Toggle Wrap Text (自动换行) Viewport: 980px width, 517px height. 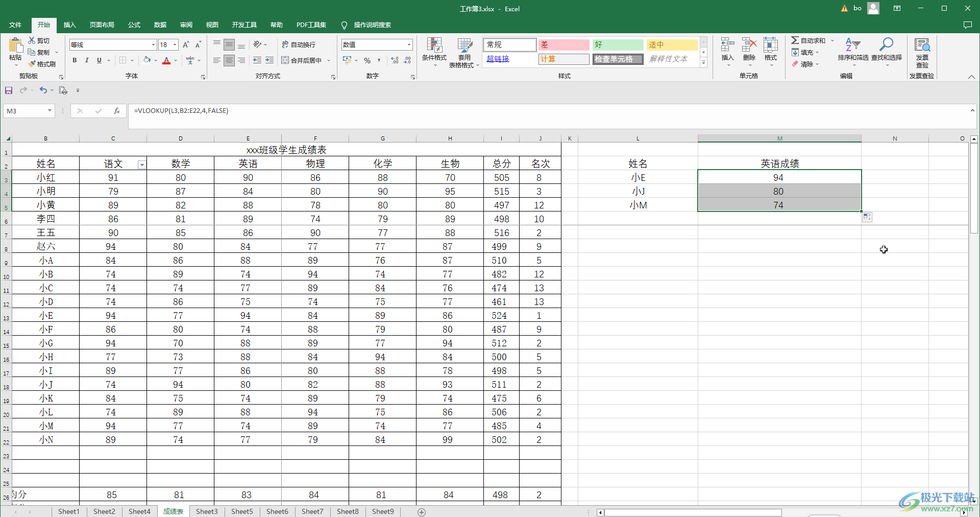pos(299,45)
